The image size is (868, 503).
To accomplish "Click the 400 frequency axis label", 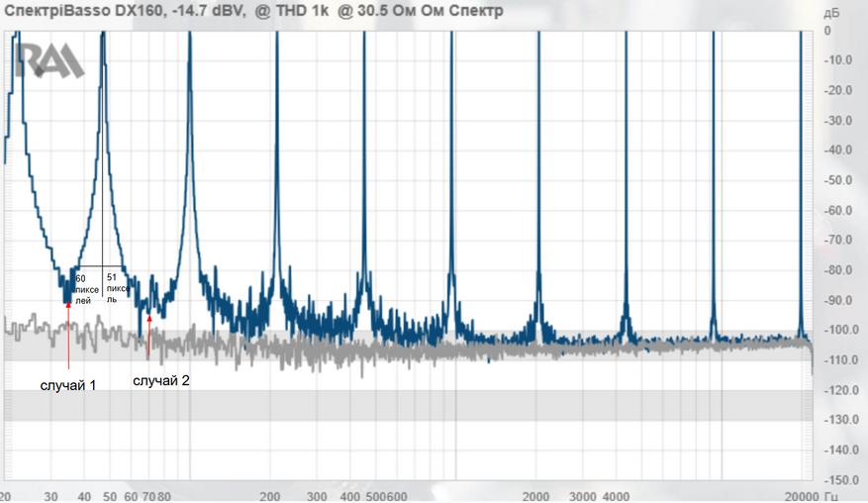I will click(349, 496).
